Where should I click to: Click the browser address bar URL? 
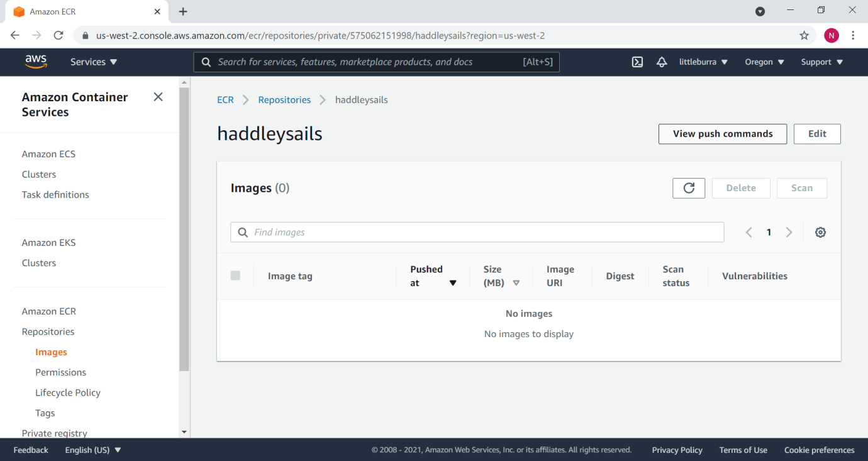click(x=320, y=36)
